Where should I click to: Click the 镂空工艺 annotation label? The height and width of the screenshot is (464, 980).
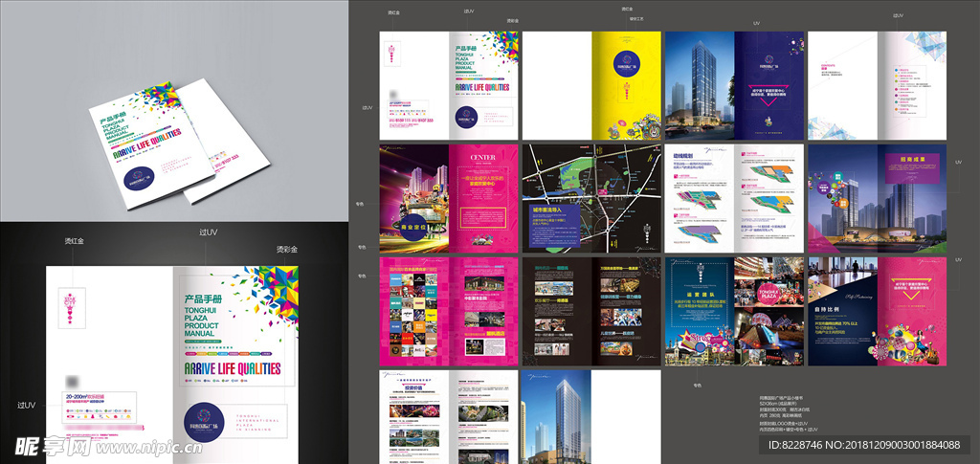(x=636, y=19)
